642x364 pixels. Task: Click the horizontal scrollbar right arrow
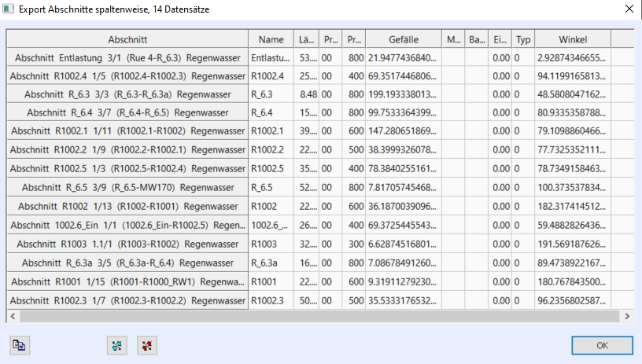[x=626, y=316]
